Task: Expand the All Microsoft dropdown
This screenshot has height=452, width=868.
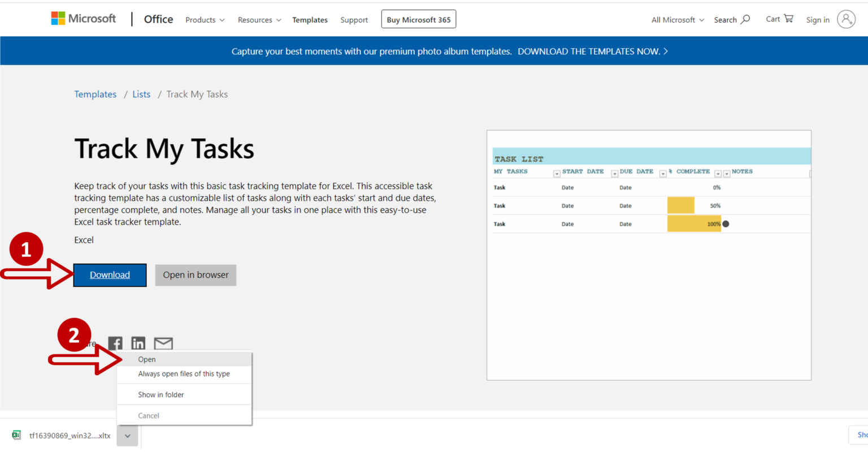Action: pyautogui.click(x=676, y=19)
